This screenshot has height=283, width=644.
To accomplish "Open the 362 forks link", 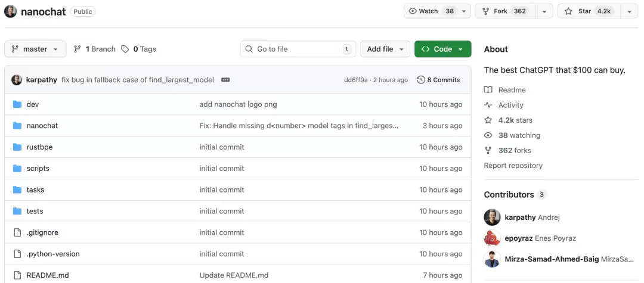I will pyautogui.click(x=514, y=151).
